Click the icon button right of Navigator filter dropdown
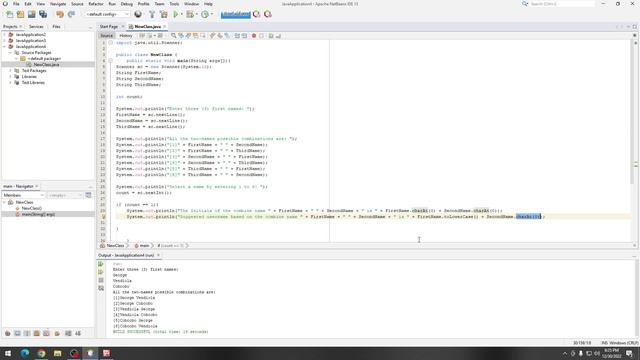The height and width of the screenshot is (360, 640). point(88,195)
